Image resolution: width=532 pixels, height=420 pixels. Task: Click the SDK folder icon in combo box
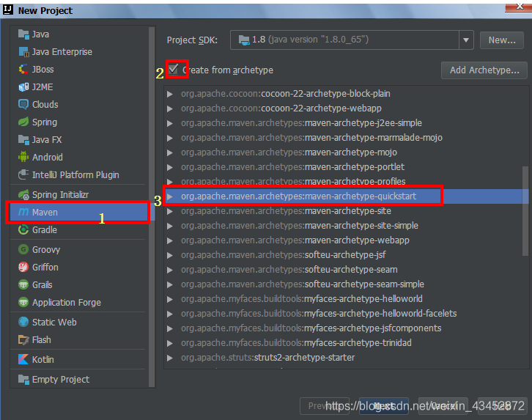244,40
